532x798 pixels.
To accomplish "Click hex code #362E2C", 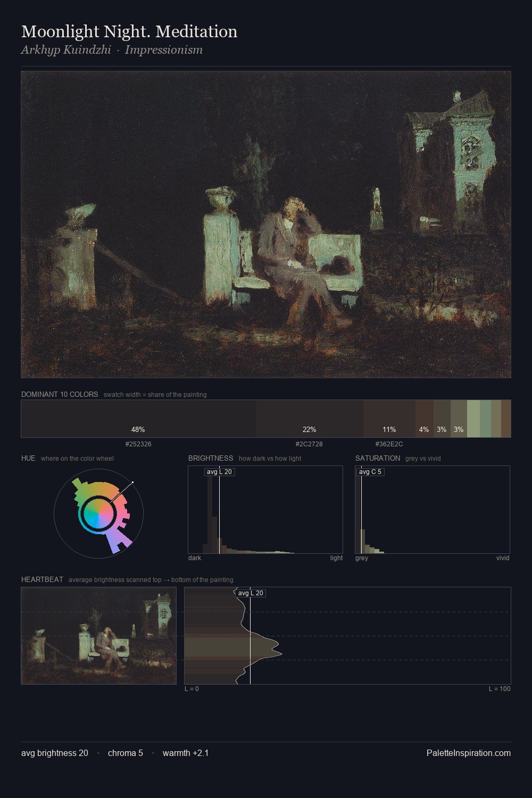I will tap(389, 444).
